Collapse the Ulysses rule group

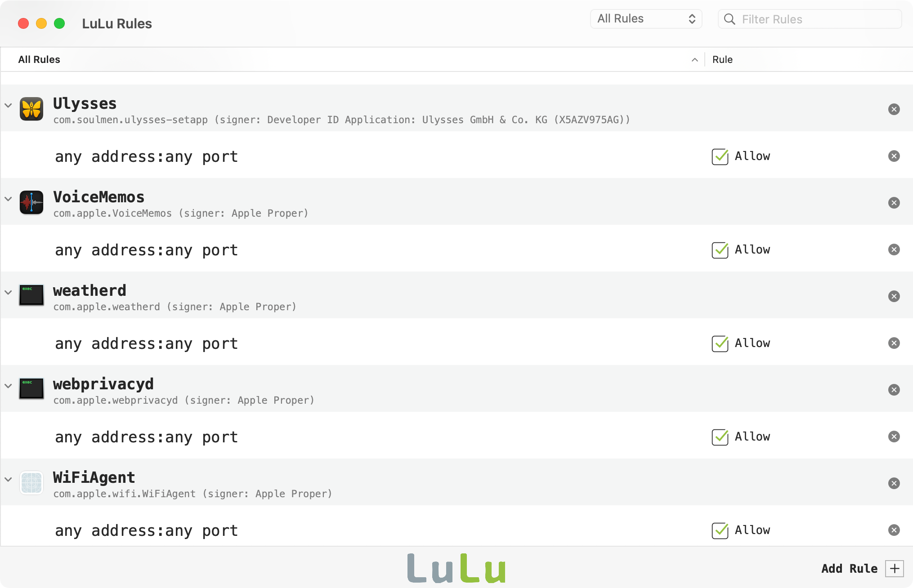click(8, 106)
